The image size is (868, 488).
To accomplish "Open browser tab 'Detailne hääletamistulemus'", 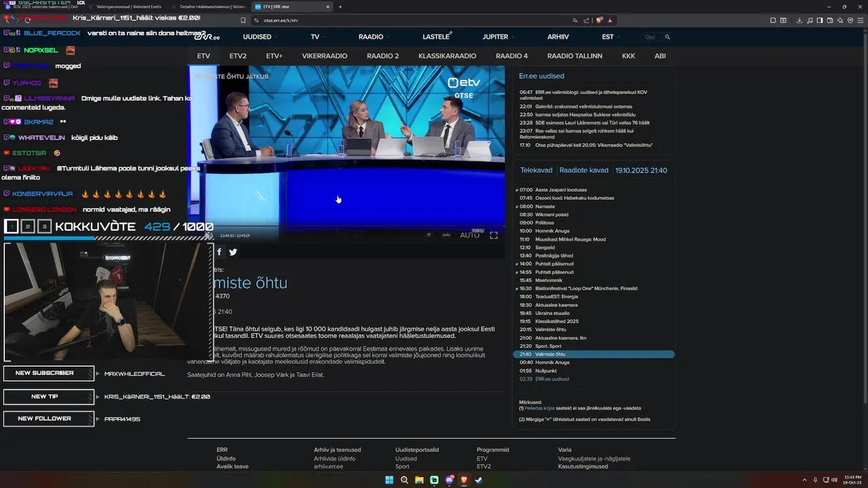I will (209, 7).
